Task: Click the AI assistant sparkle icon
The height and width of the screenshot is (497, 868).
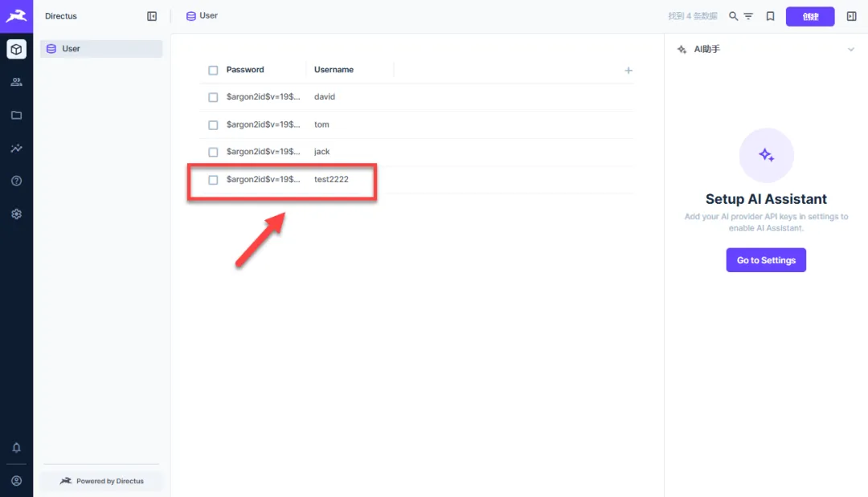Action: point(682,49)
